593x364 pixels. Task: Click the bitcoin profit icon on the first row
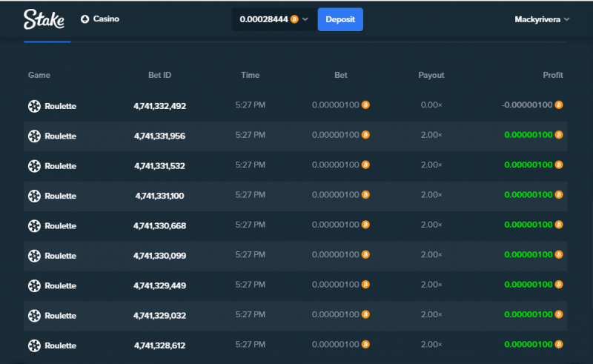(559, 105)
